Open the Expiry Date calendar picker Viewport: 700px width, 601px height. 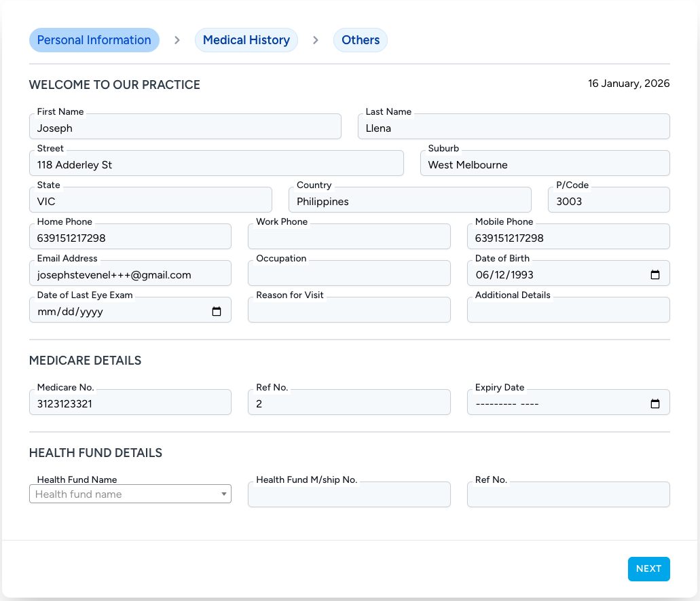click(655, 403)
